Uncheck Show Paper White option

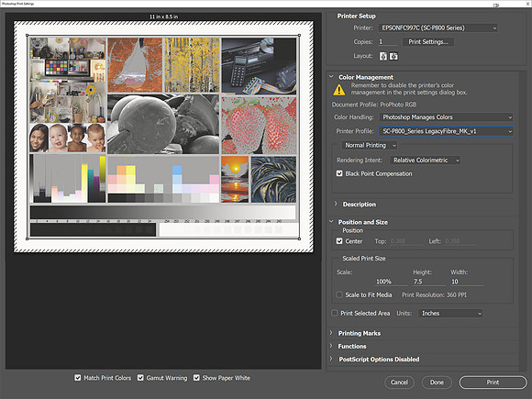196,378
